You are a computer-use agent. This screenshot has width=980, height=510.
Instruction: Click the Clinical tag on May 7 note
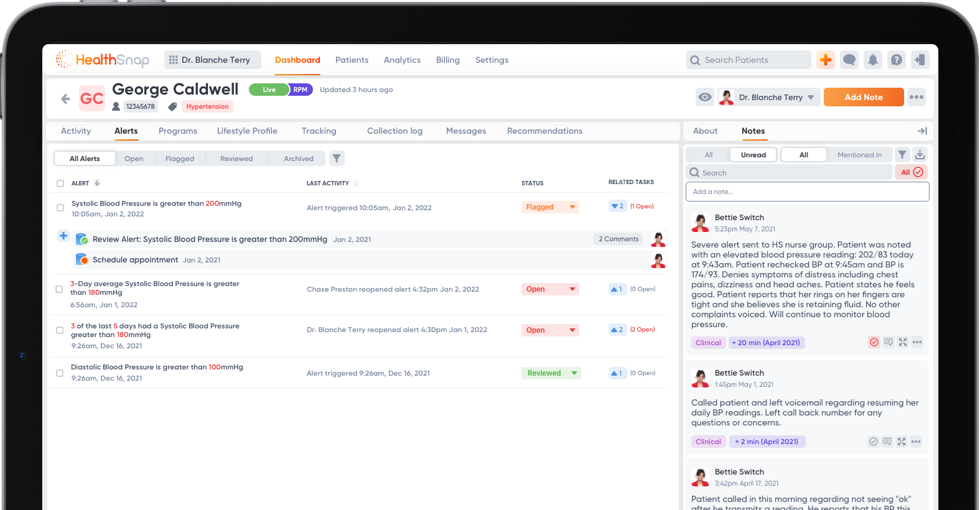(x=708, y=343)
